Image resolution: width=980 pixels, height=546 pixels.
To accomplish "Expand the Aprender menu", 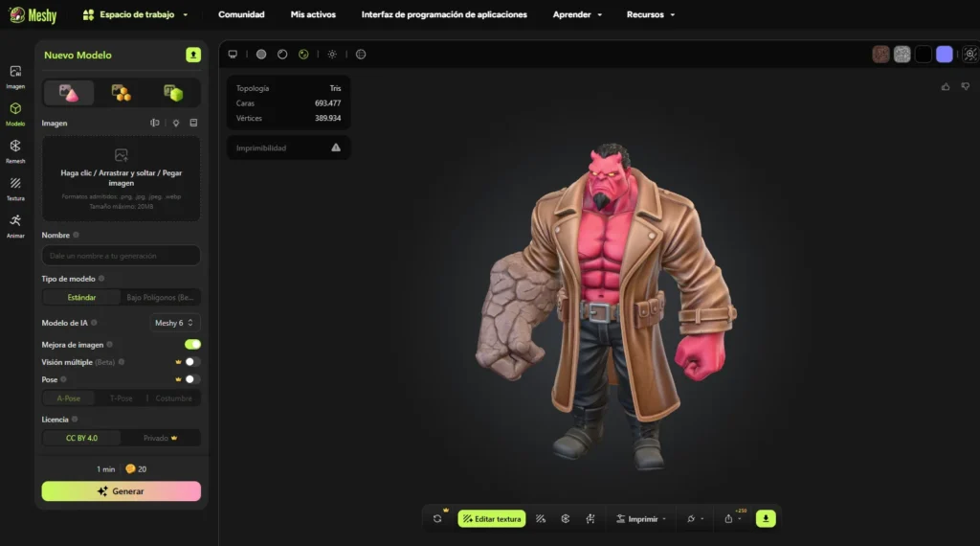I will [x=577, y=14].
